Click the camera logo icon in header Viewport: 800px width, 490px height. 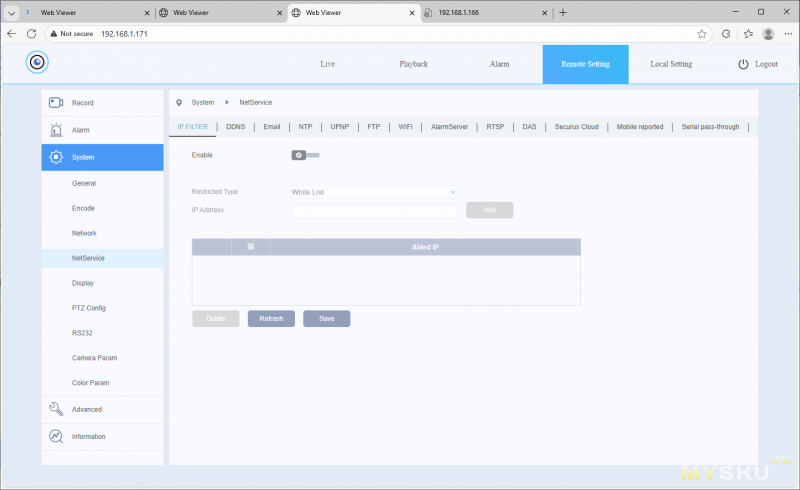[x=38, y=63]
